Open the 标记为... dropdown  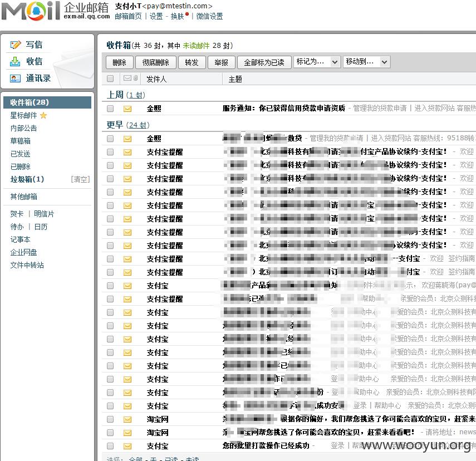tap(317, 62)
